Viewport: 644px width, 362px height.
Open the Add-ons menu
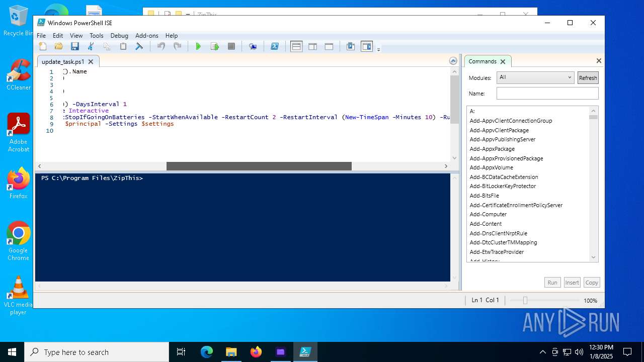point(147,36)
